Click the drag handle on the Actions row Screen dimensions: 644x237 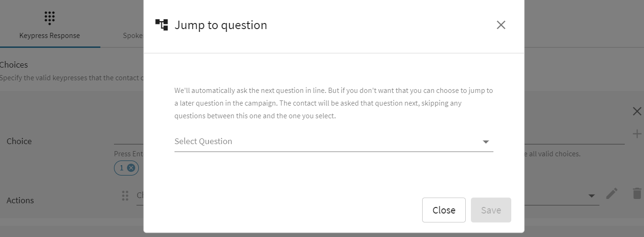[x=125, y=196]
